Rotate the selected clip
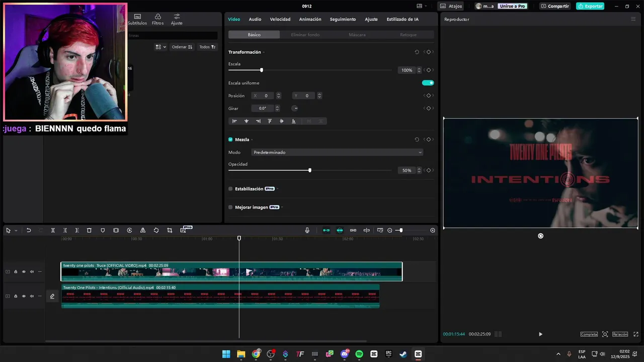Image resolution: width=644 pixels, height=362 pixels. point(156,230)
